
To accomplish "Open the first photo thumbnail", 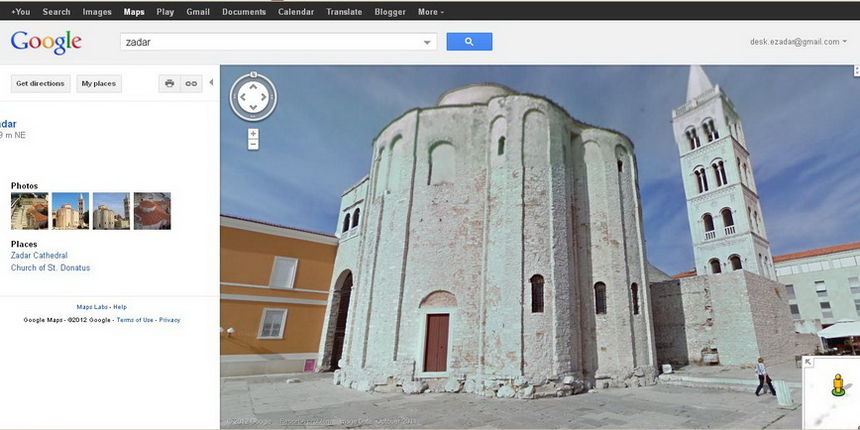I will click(x=30, y=211).
